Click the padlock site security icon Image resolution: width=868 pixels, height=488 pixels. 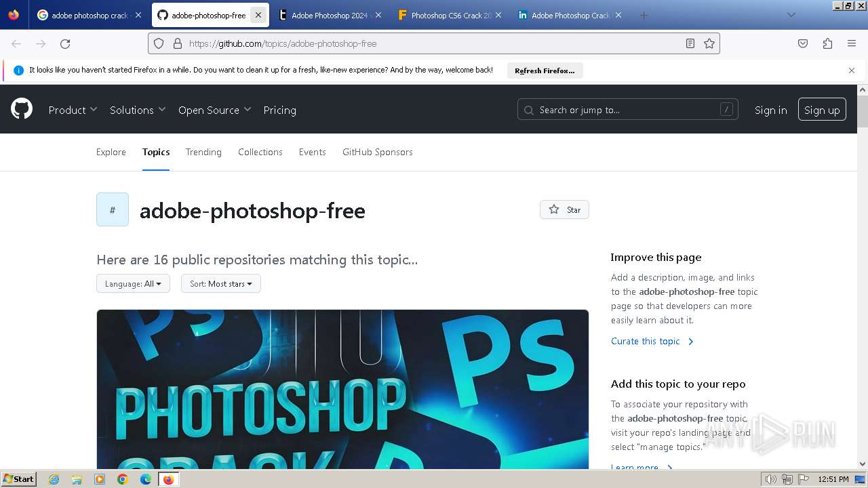point(178,43)
